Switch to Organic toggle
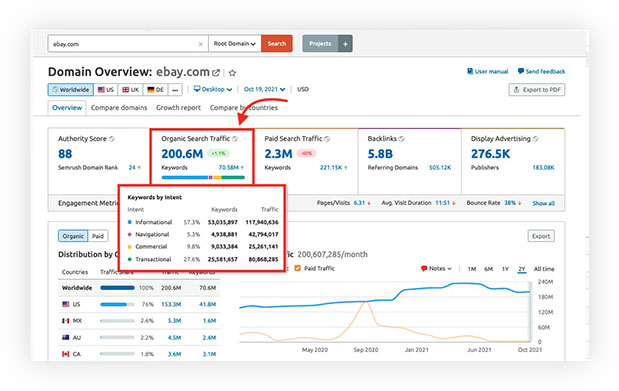619x391 pixels. [73, 236]
